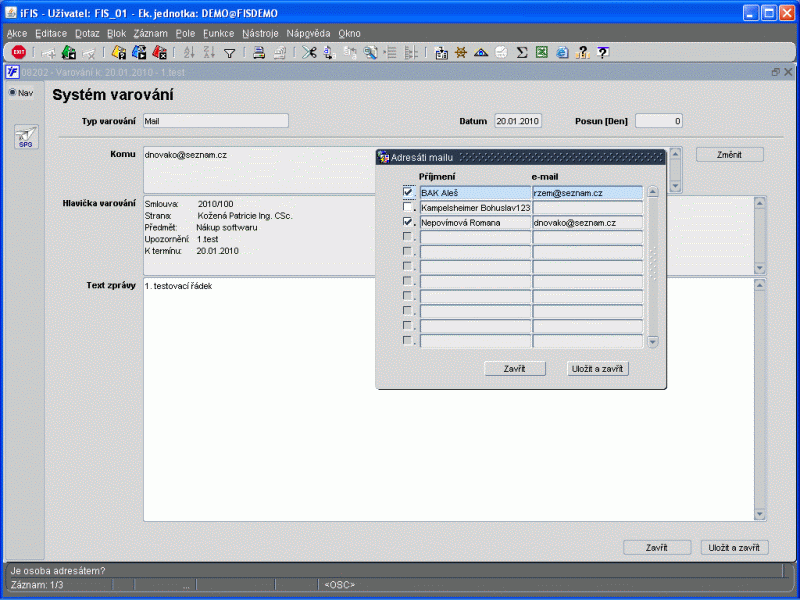Image resolution: width=800 pixels, height=600 pixels.
Task: Click the tree structure toolbar icon
Action: [x=411, y=52]
